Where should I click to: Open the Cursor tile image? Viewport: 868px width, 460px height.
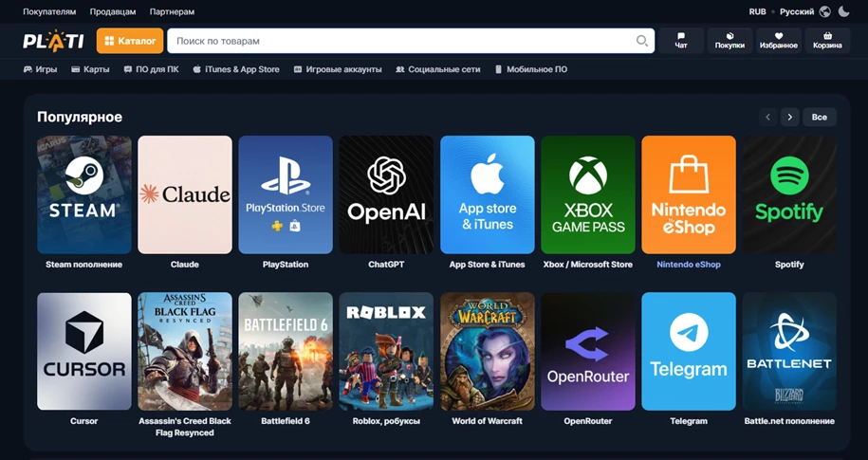[84, 352]
